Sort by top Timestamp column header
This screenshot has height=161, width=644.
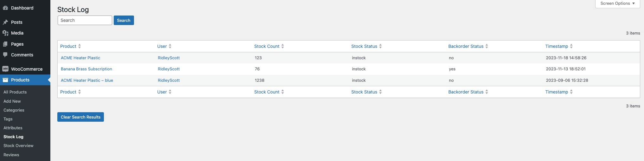coord(556,46)
